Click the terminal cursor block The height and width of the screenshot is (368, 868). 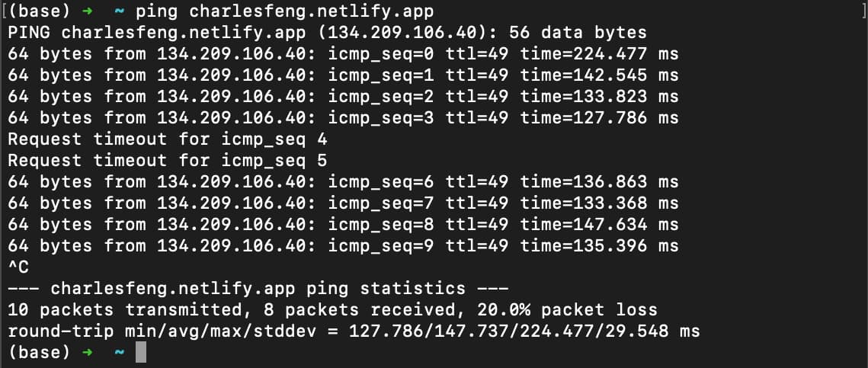pyautogui.click(x=141, y=352)
